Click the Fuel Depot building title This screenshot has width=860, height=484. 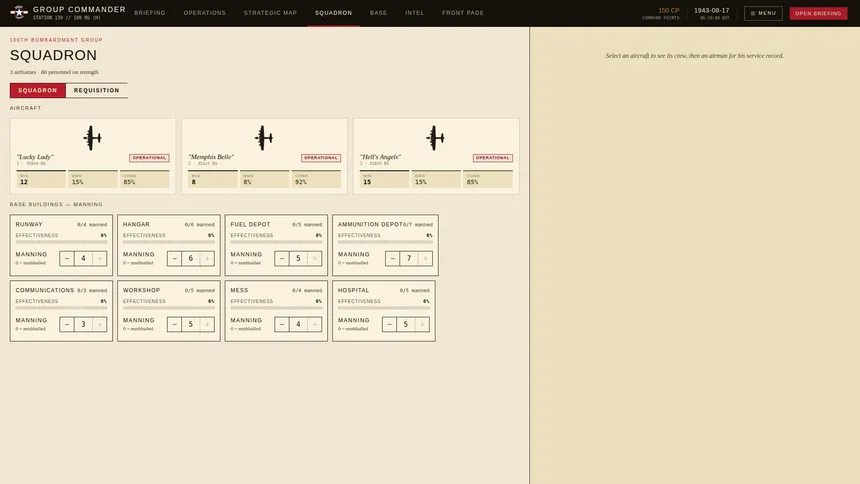click(x=250, y=224)
